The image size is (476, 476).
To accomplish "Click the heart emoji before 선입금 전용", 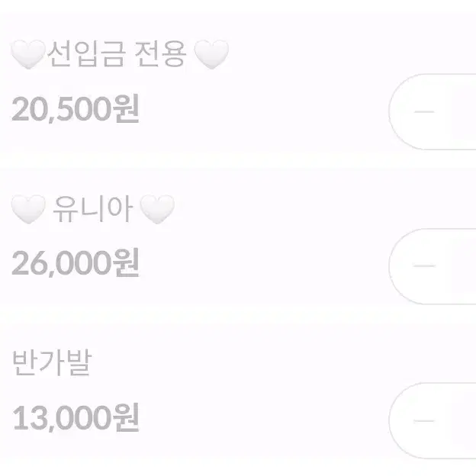I will pyautogui.click(x=28, y=54).
